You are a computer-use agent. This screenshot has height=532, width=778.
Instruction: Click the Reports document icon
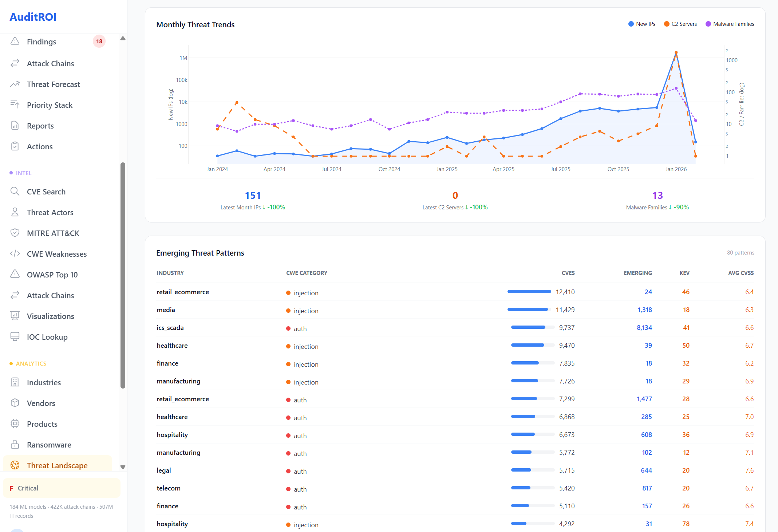(15, 126)
